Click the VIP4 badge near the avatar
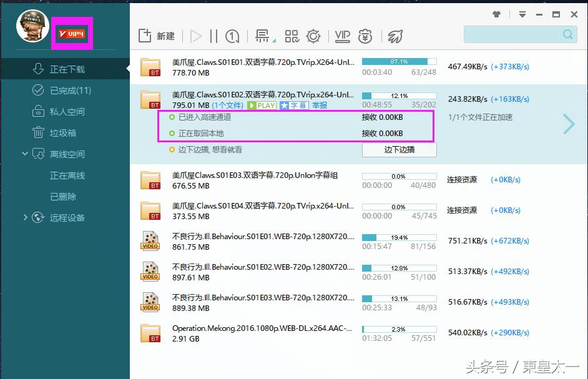The height and width of the screenshot is (379, 588). coord(71,33)
